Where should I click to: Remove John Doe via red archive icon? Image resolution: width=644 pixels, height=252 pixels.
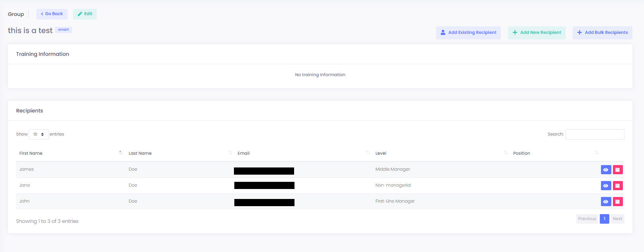pyautogui.click(x=617, y=202)
